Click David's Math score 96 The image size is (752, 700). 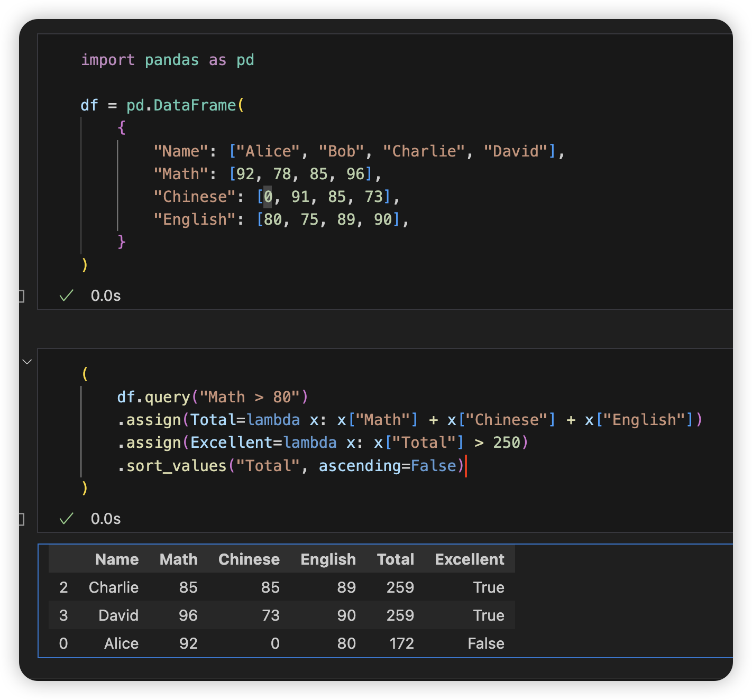[188, 615]
